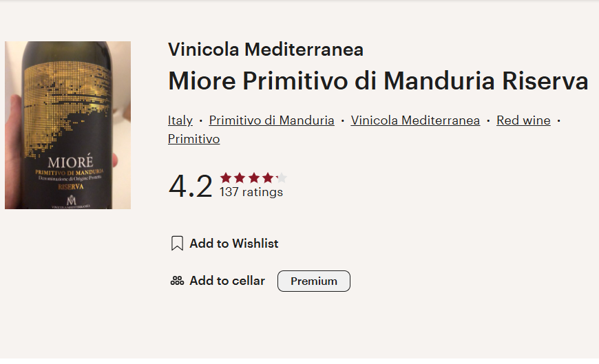
Task: Click the Add to Wishlist text
Action: click(x=234, y=244)
